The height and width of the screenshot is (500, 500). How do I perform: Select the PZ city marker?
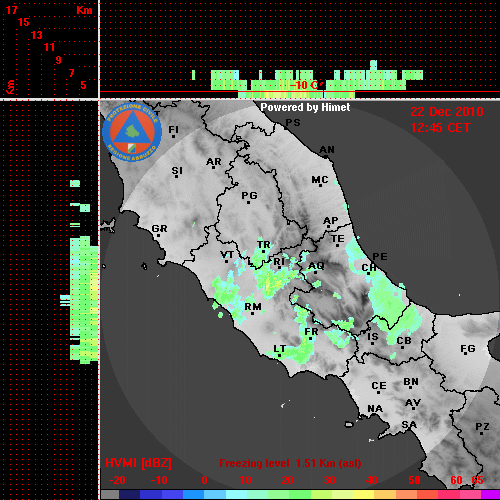tap(482, 433)
